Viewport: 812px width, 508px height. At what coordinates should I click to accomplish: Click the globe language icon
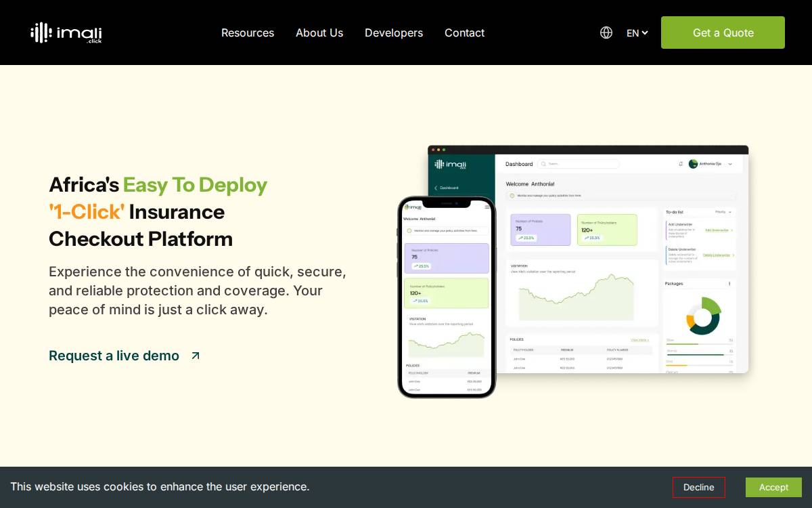click(x=606, y=33)
